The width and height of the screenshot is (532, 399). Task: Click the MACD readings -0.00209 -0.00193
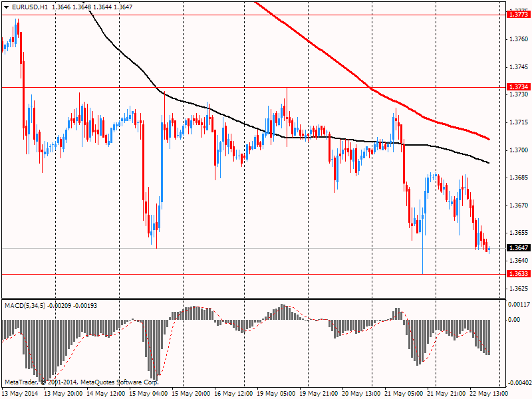tap(72, 306)
